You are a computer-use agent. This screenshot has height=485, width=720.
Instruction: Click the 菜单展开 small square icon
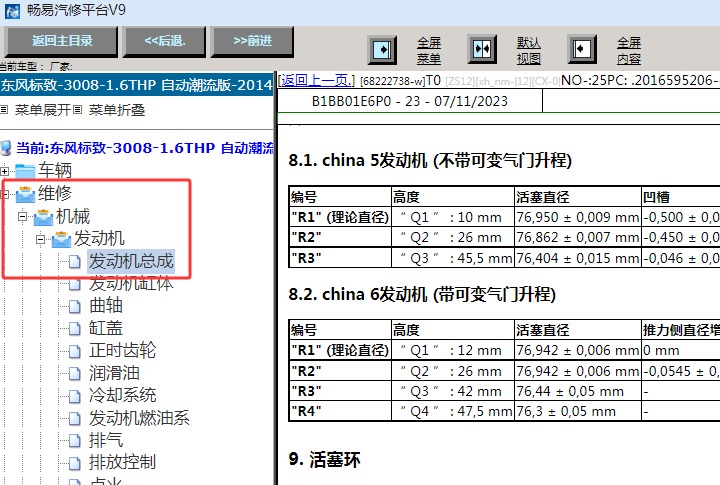tap(4, 110)
